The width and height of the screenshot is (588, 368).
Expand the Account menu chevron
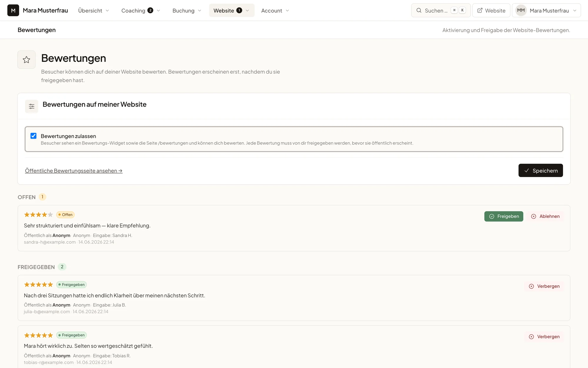(287, 11)
